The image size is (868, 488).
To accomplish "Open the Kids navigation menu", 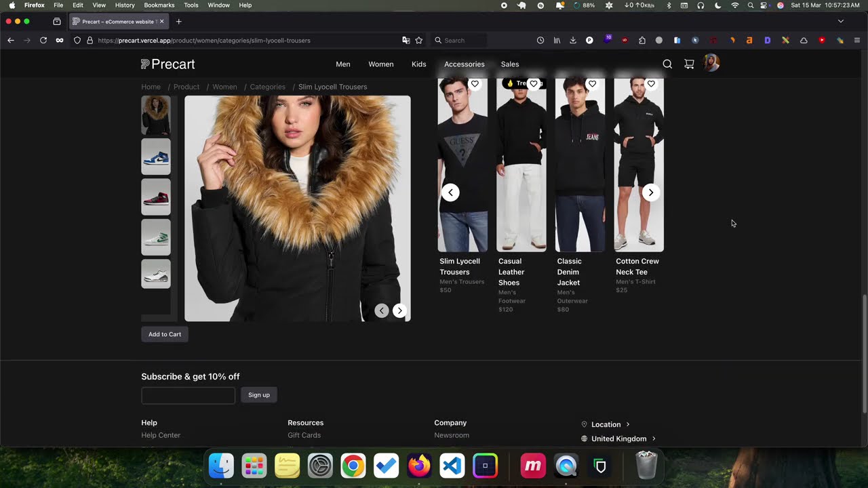I will (419, 64).
